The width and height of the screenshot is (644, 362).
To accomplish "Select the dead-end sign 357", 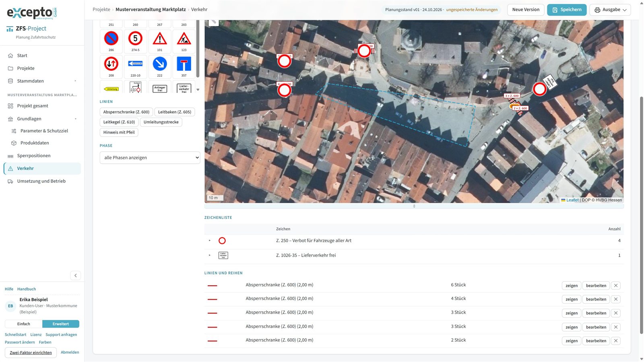I will tap(184, 66).
